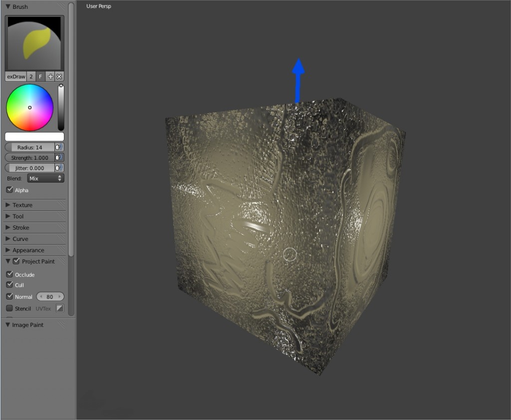
Task: Collapse the Project Paint panel
Action: [7, 261]
